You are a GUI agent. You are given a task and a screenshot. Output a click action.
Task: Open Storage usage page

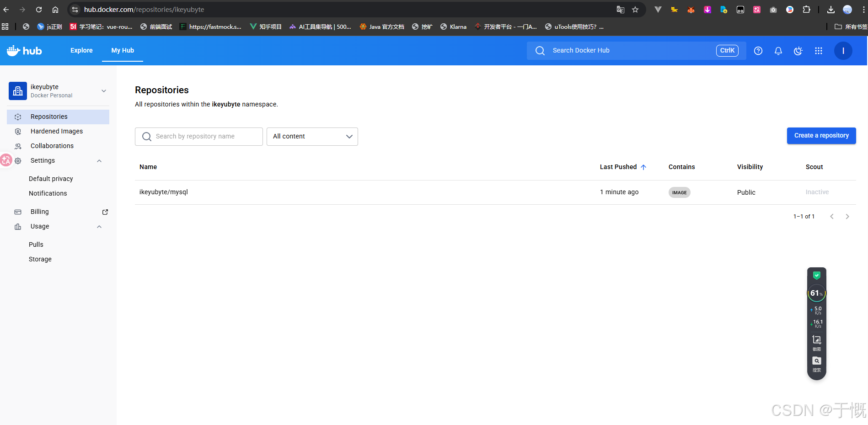point(40,260)
